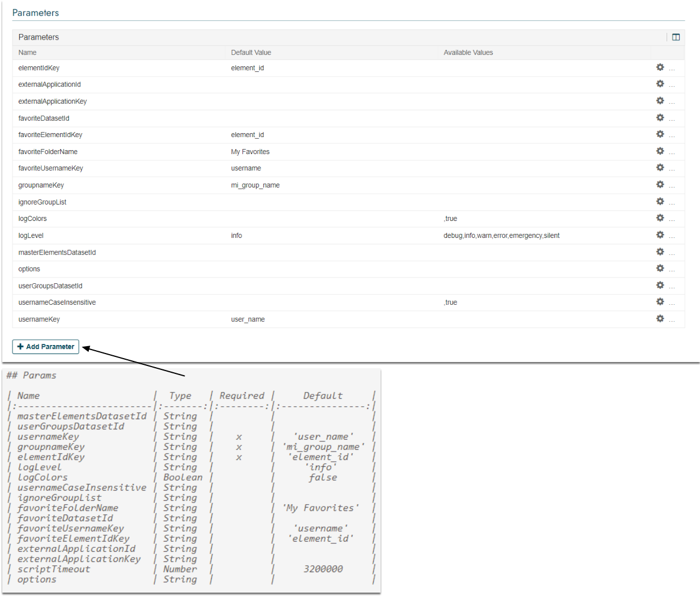Click the 'My Favorites' default value cell
The height and width of the screenshot is (596, 700).
(x=250, y=152)
